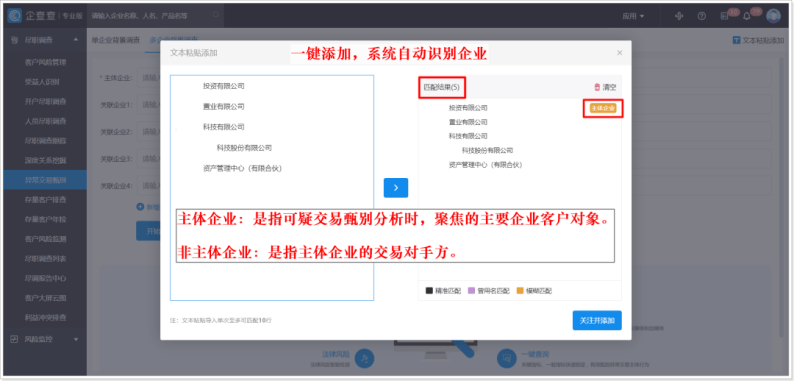Open 开户尽职调查 in sidebar
Screen dimensions: 794x381
tap(46, 101)
